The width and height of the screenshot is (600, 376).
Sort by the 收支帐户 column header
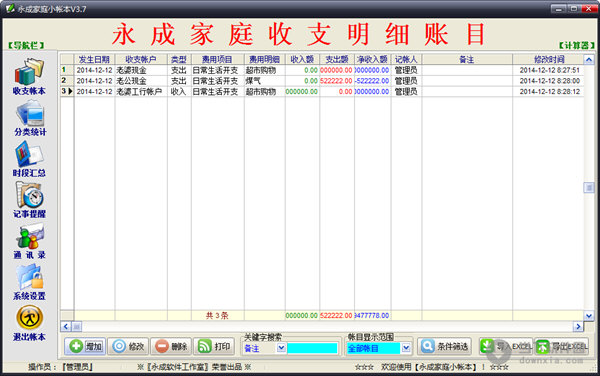141,59
